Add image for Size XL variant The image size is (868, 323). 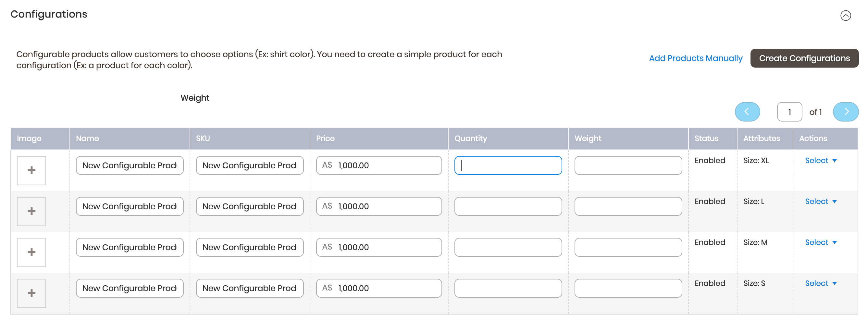[x=31, y=170]
